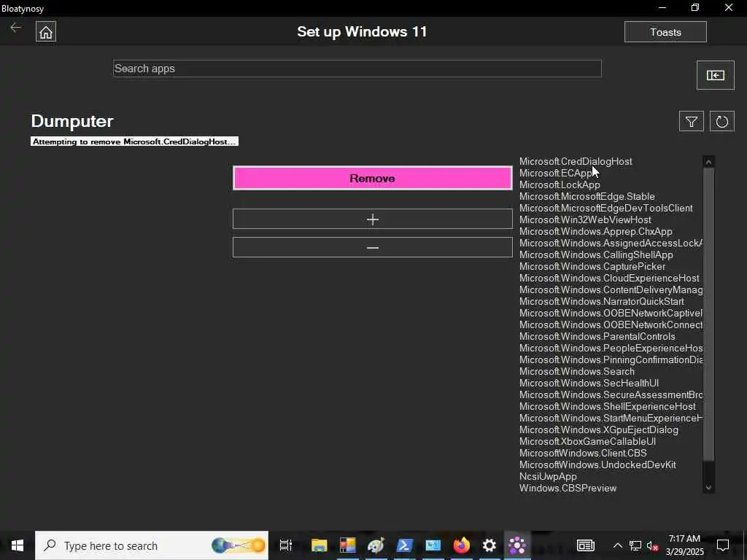Select MicrosoftWindows.Client.CBS entry

click(583, 454)
